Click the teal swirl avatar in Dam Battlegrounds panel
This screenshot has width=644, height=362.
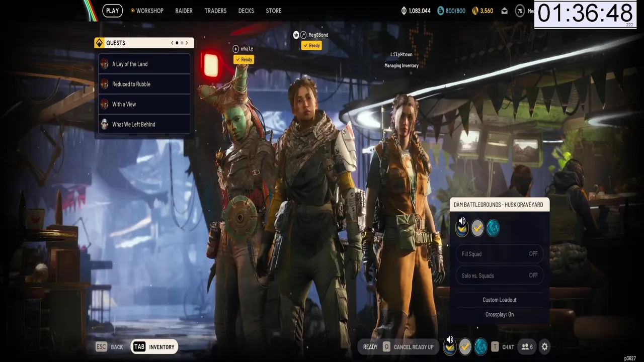(493, 228)
